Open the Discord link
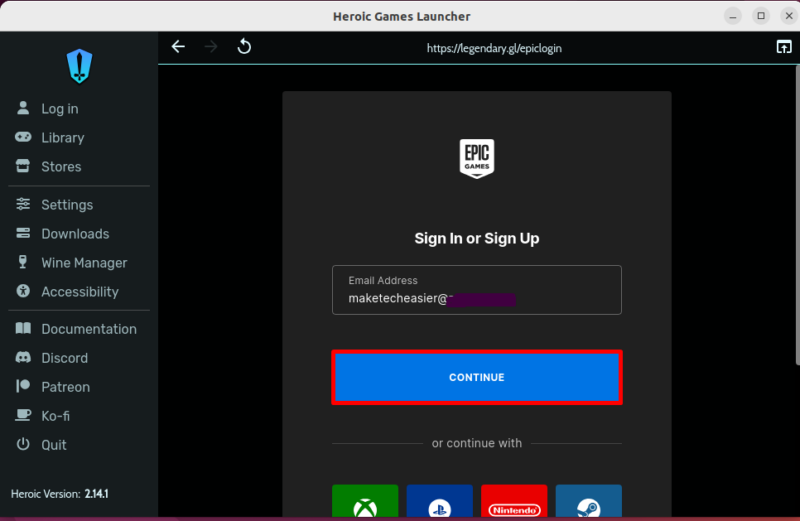 [64, 358]
